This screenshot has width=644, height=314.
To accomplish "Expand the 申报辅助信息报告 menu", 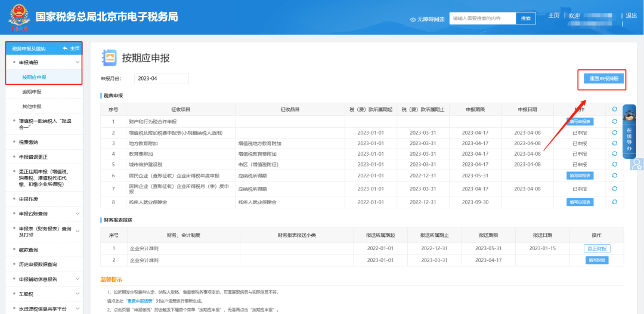I will point(78,279).
